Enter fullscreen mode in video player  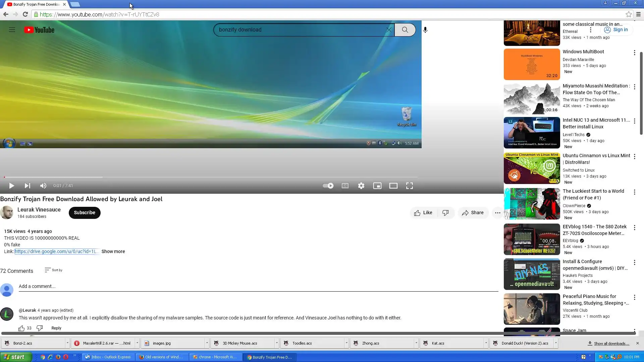coord(409,186)
